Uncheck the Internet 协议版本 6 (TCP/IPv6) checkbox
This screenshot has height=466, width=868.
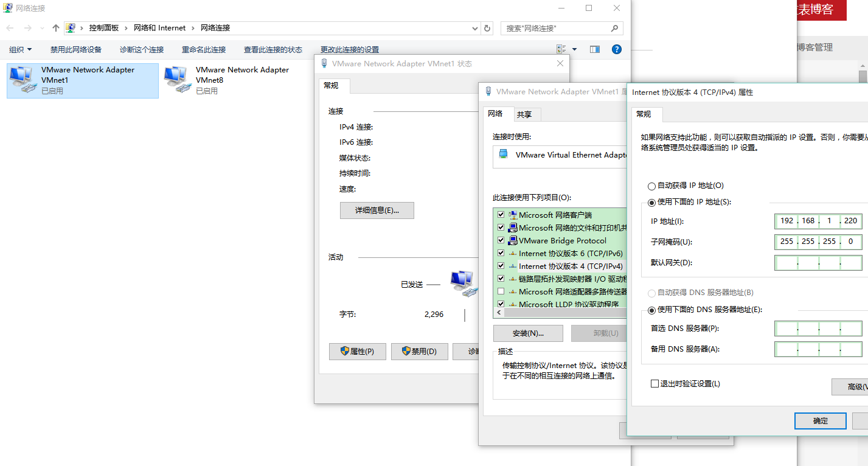click(501, 253)
